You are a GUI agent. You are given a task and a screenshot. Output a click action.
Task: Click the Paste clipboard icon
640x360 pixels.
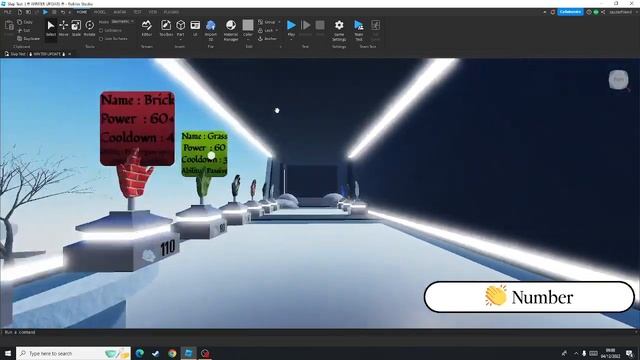(x=9, y=28)
